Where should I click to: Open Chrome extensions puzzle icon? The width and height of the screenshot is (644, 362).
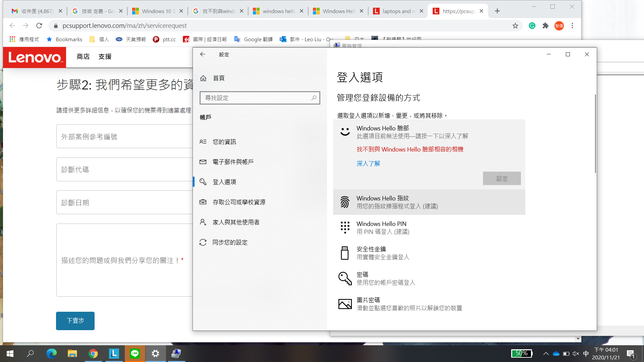pyautogui.click(x=545, y=26)
